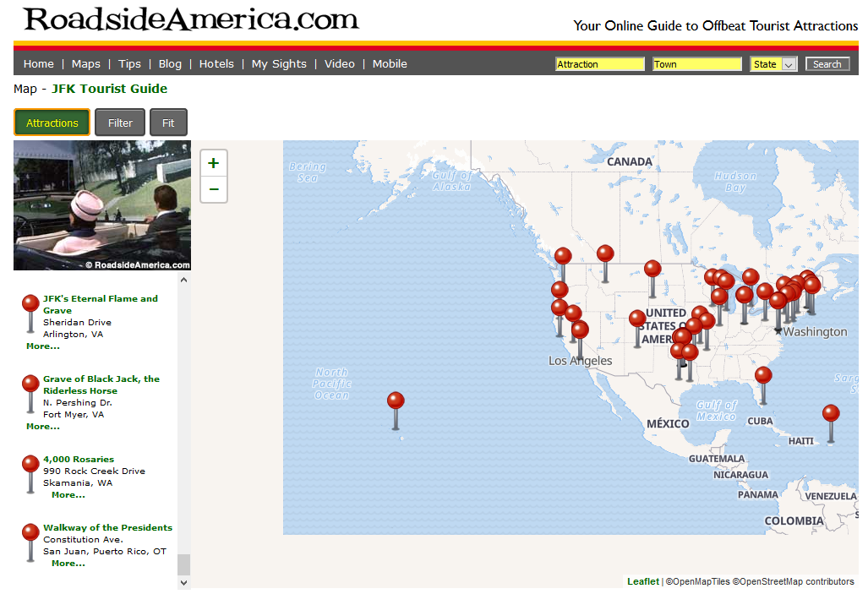The height and width of the screenshot is (594, 868).
Task: Open the Leaflet attribution link
Action: (642, 581)
